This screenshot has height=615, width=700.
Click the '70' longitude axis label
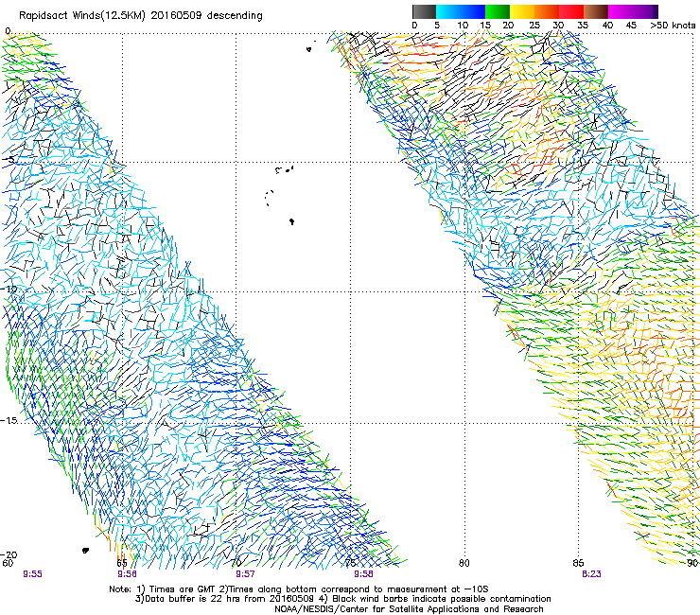(x=236, y=563)
